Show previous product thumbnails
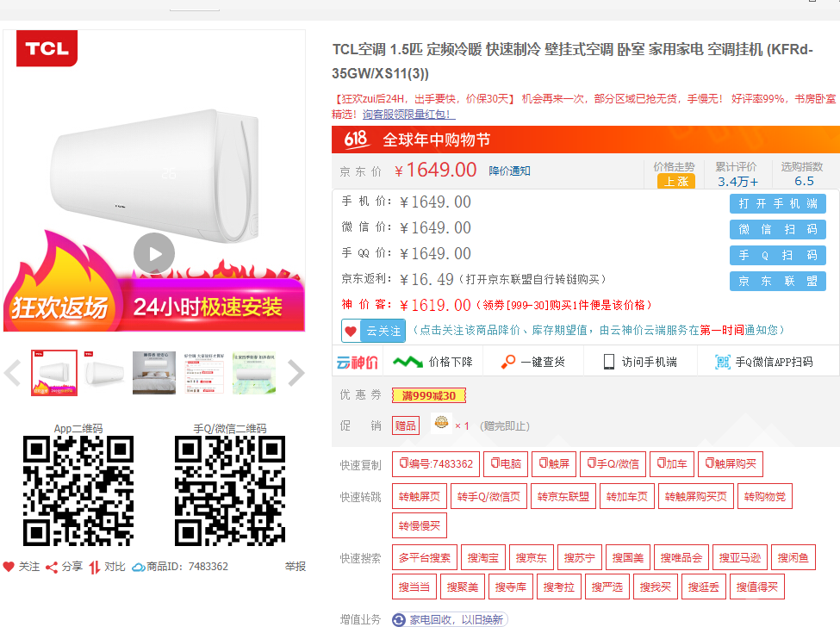The height and width of the screenshot is (627, 840). click(x=12, y=373)
